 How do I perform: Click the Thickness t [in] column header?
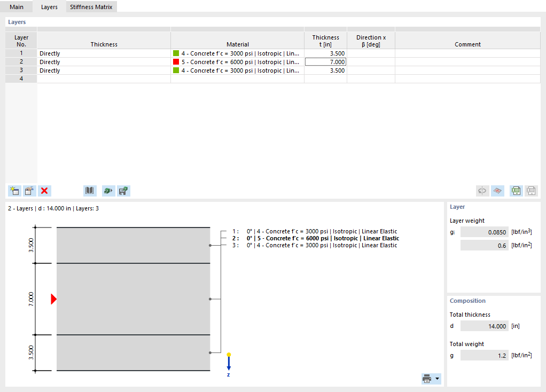click(x=325, y=41)
